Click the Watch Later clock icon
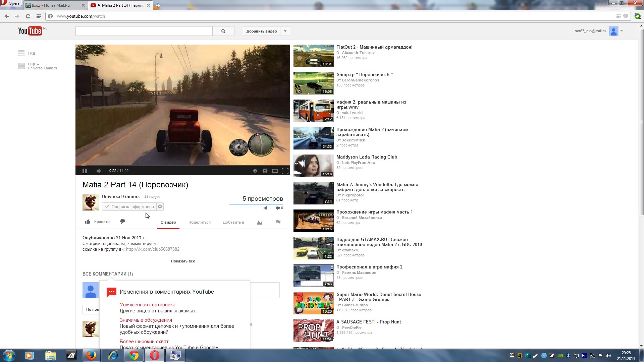The image size is (644, 362). (x=255, y=171)
